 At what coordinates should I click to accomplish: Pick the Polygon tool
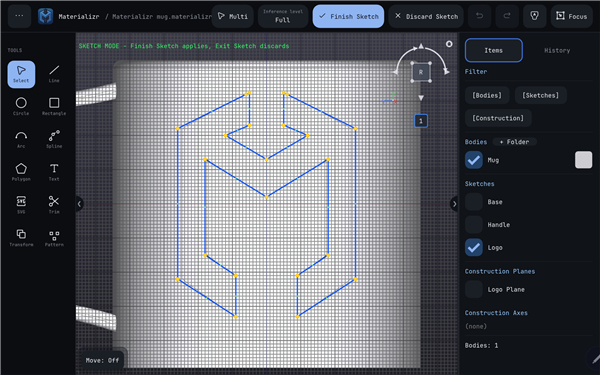pos(21,172)
